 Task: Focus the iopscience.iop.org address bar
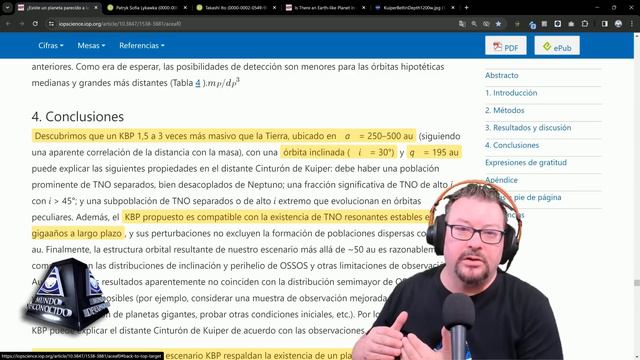pos(253,24)
